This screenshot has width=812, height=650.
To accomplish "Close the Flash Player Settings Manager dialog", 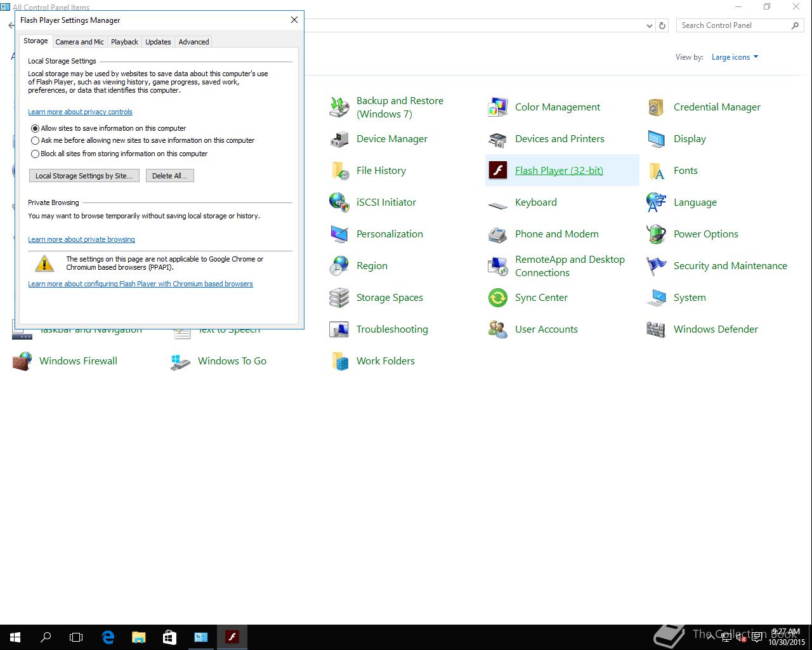I will pos(294,20).
